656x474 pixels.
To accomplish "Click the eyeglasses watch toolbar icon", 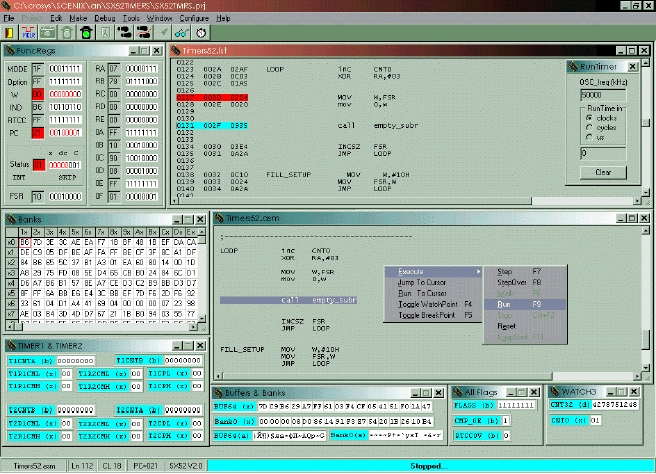I will coord(182,32).
